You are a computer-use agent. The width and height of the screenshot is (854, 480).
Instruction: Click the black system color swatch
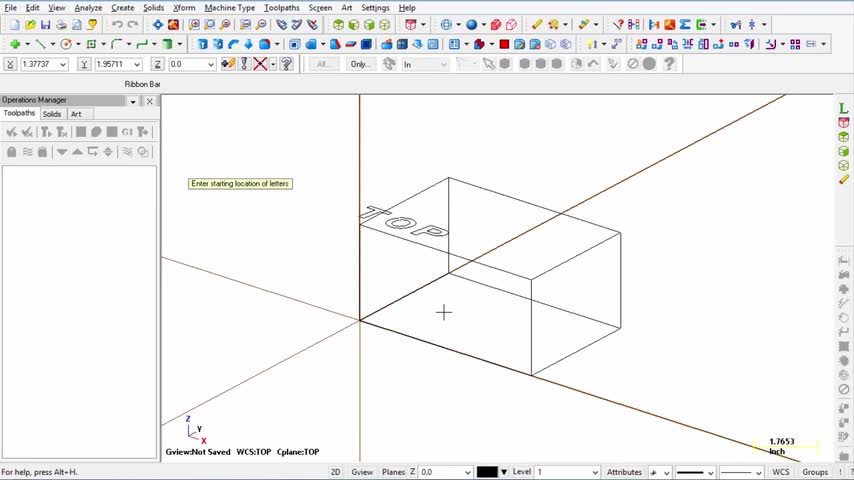[487, 472]
